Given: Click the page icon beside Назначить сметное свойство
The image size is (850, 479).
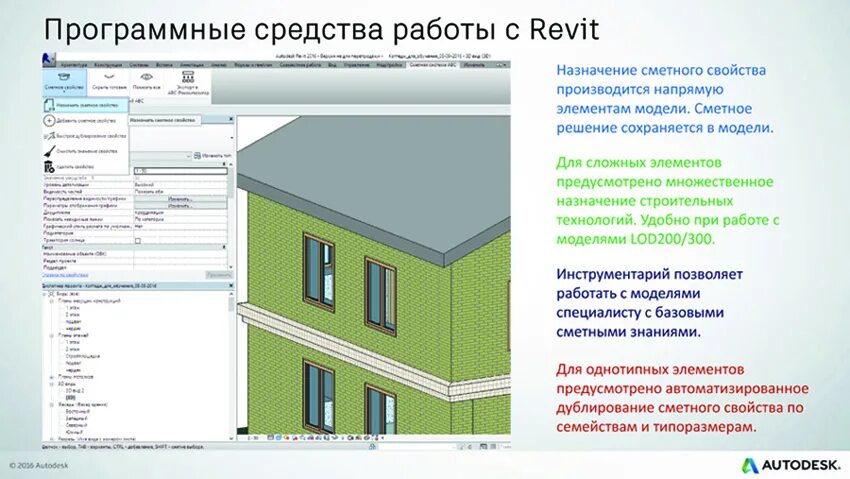Looking at the screenshot, I should click(x=49, y=105).
